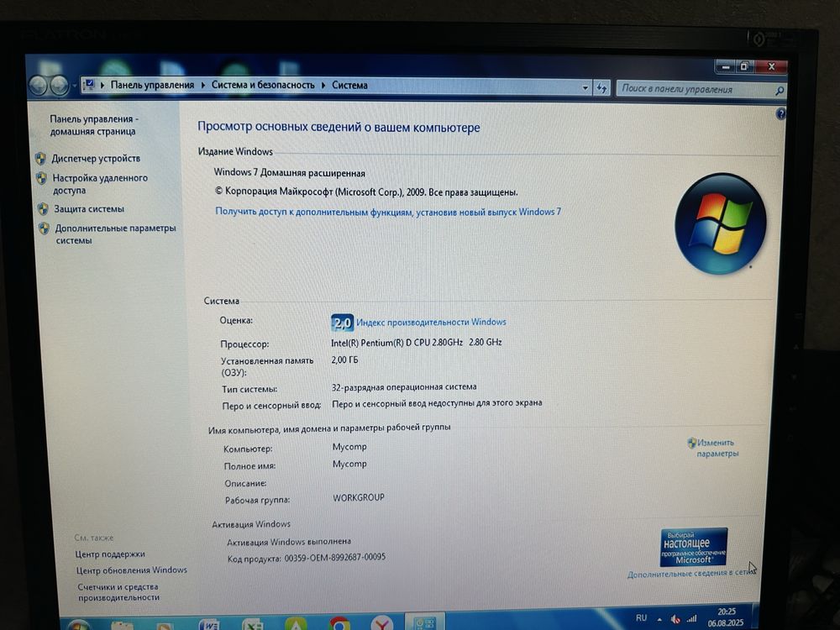Click the link about installing a new Windows 7 edition

pyautogui.click(x=388, y=212)
